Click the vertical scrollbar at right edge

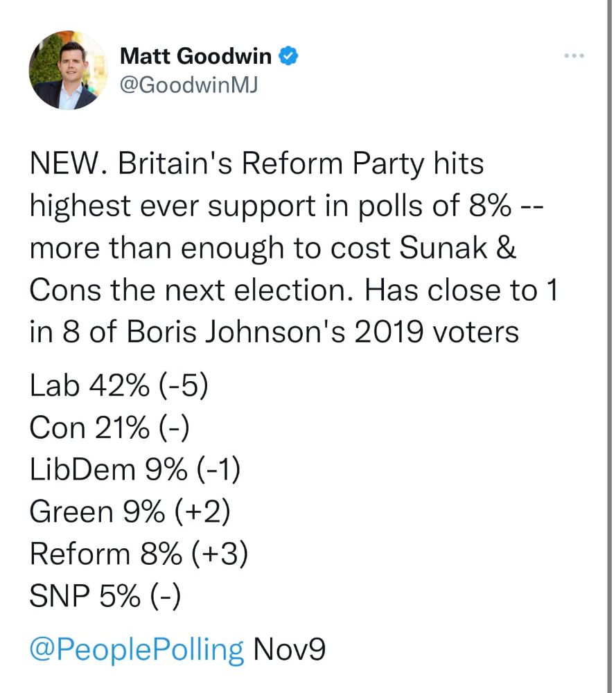click(x=609, y=346)
